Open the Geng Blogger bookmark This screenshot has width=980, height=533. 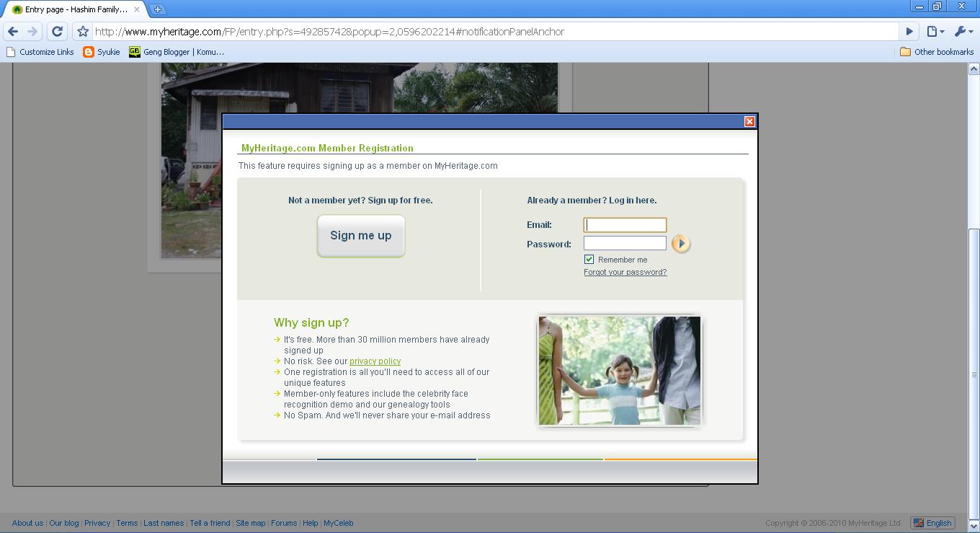click(x=177, y=52)
